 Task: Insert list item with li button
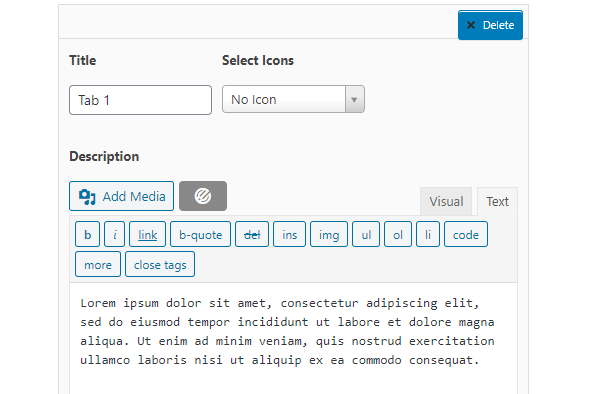(428, 234)
